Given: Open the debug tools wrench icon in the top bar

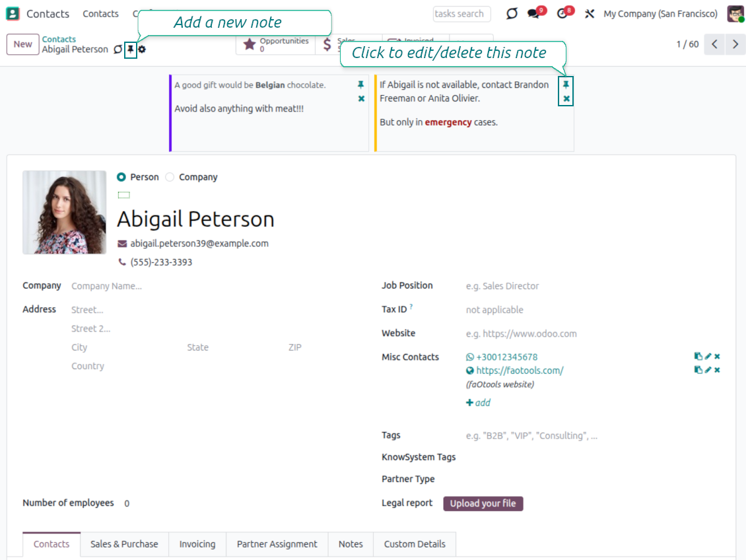Looking at the screenshot, I should (590, 14).
